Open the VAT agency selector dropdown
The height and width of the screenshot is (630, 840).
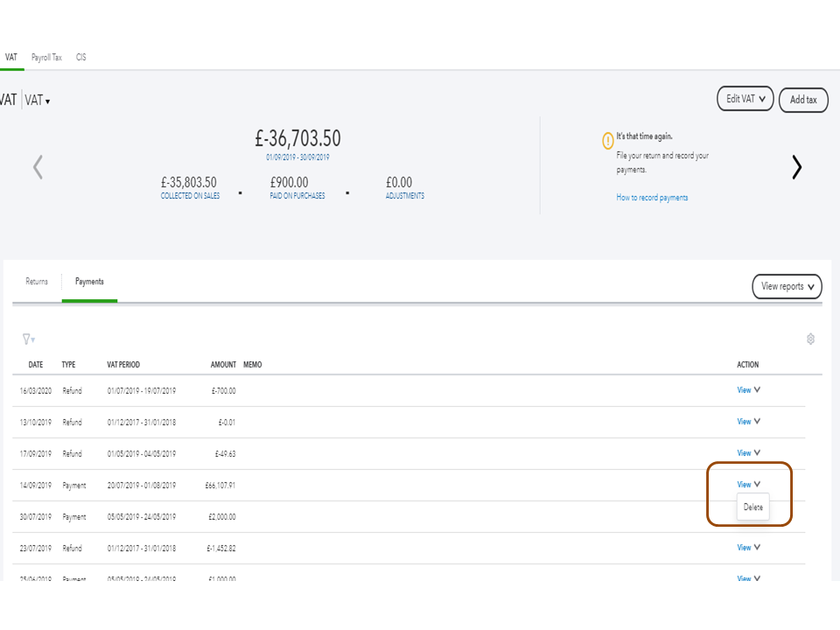pos(38,101)
